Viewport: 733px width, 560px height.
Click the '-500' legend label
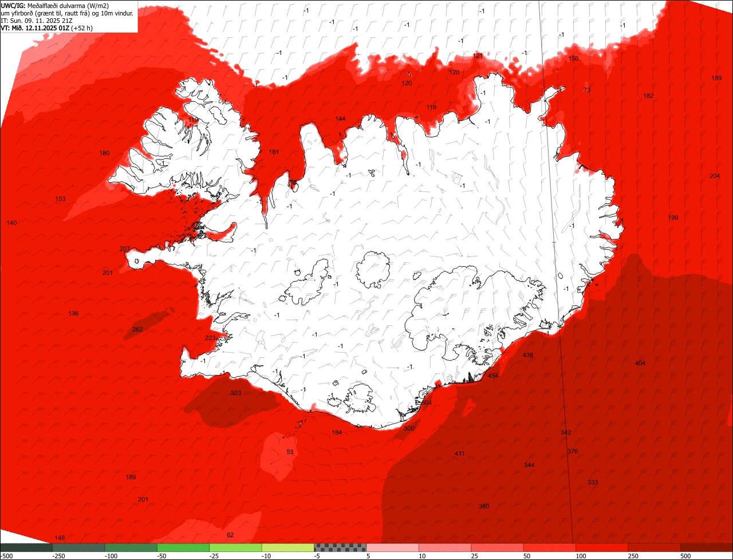(7, 556)
